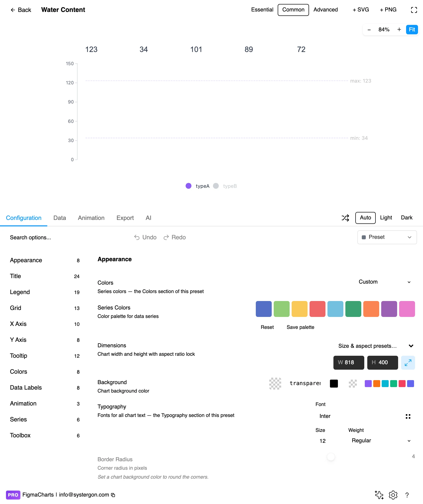The height and width of the screenshot is (504, 423).
Task: Open the Configuration tab
Action: click(24, 218)
